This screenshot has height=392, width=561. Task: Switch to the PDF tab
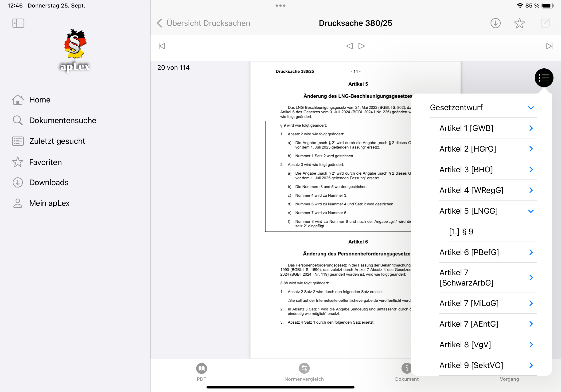[201, 372]
